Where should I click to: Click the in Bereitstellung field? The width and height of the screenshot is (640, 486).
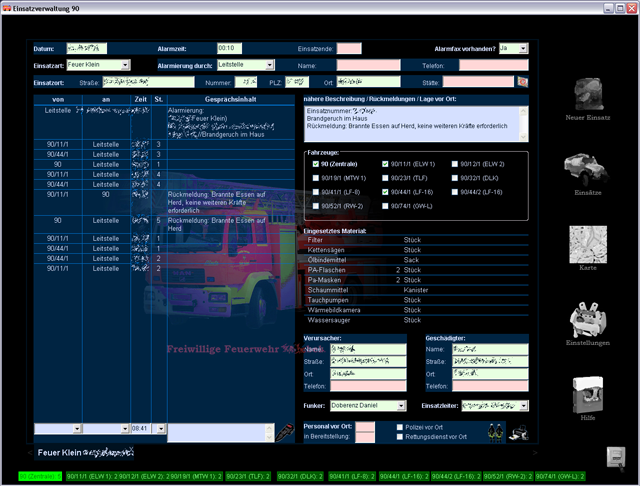point(365,437)
